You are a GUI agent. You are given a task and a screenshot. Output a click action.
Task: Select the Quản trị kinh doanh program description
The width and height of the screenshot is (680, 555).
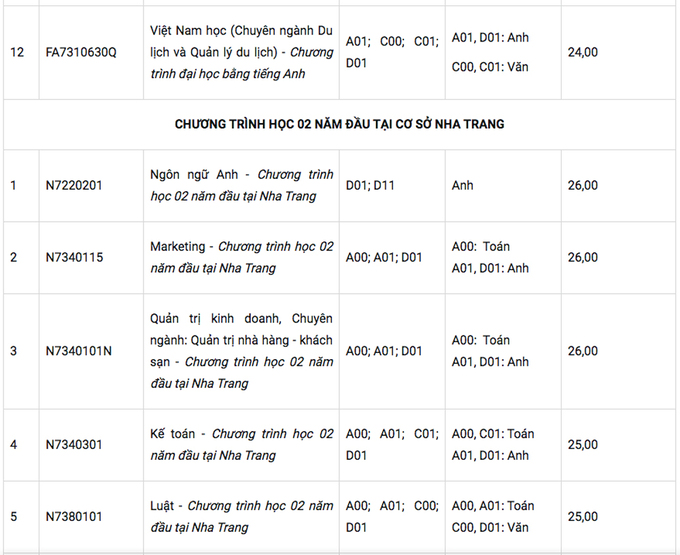241,351
